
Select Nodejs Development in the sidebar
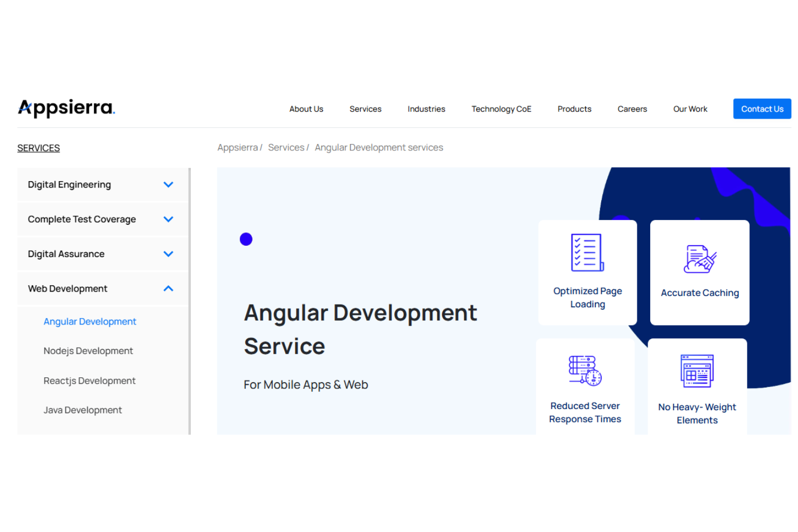[x=88, y=350]
